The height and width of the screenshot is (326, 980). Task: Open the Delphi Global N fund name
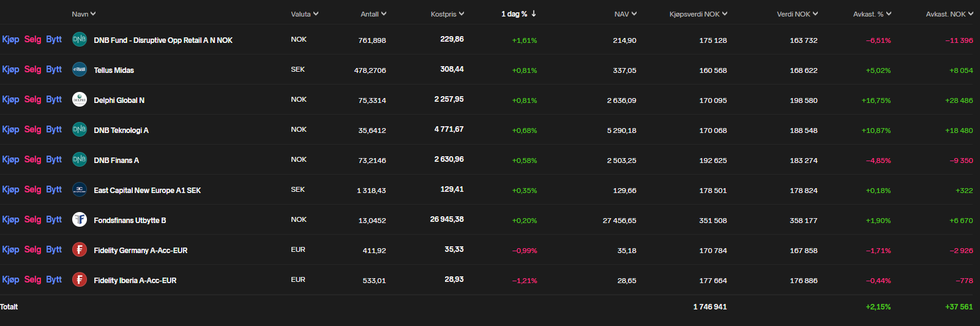click(x=119, y=100)
